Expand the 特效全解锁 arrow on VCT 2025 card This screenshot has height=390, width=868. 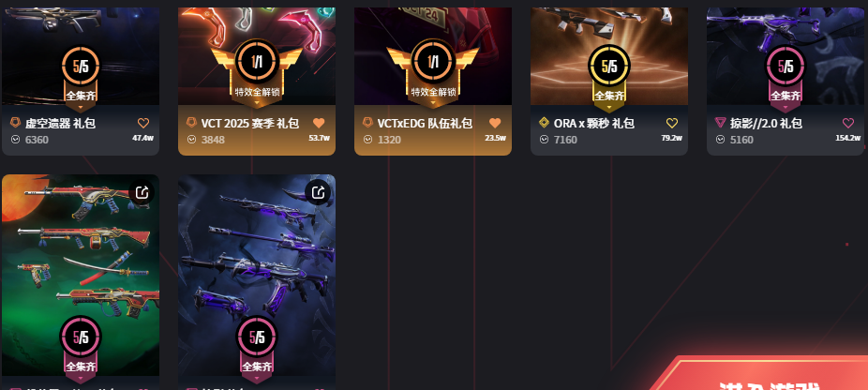(x=257, y=103)
